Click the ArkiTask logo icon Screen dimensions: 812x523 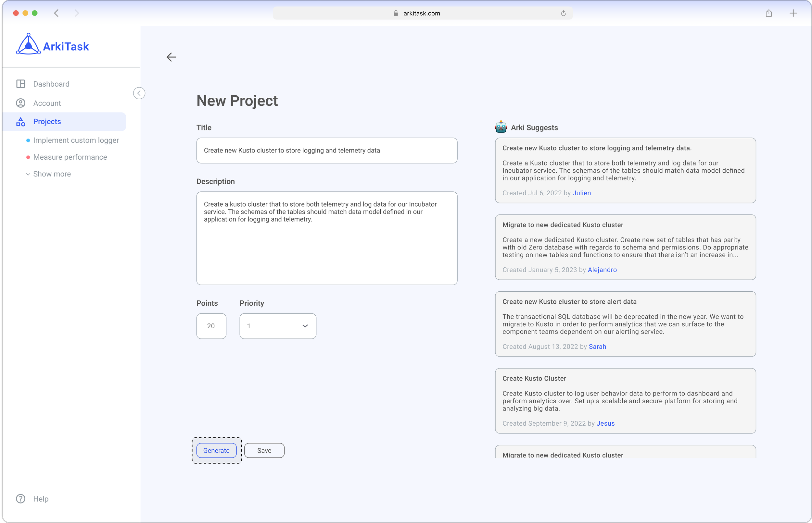(28, 44)
